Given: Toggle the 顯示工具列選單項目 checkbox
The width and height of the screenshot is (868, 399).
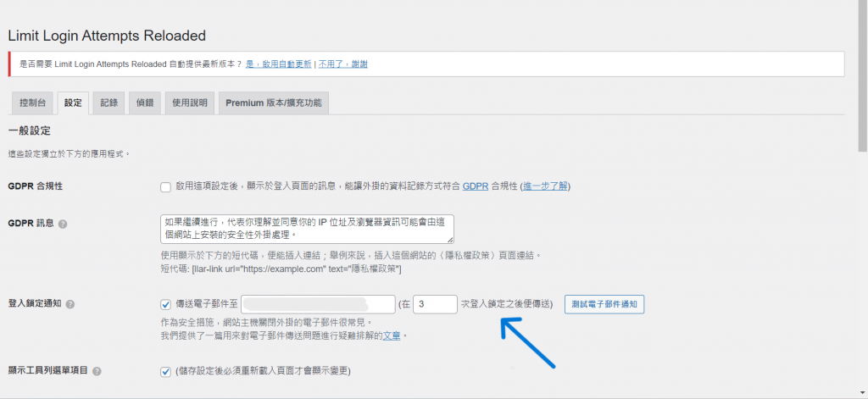Looking at the screenshot, I should point(165,371).
